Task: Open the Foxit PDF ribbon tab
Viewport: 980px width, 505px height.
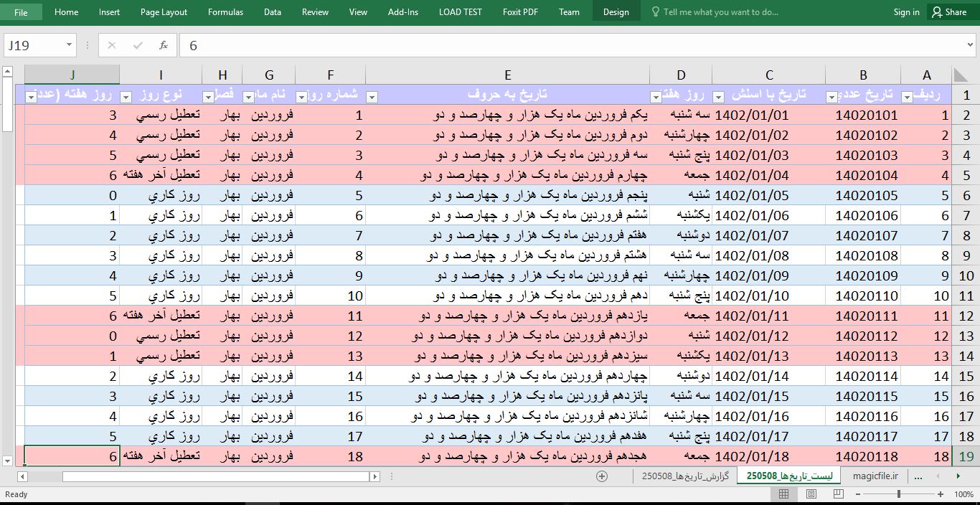Action: [520, 12]
